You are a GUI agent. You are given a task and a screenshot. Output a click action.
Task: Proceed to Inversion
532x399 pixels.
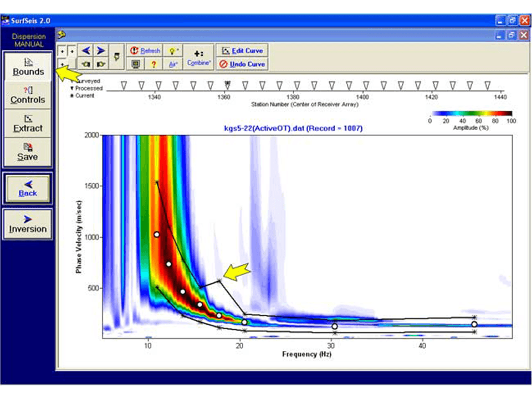(28, 224)
